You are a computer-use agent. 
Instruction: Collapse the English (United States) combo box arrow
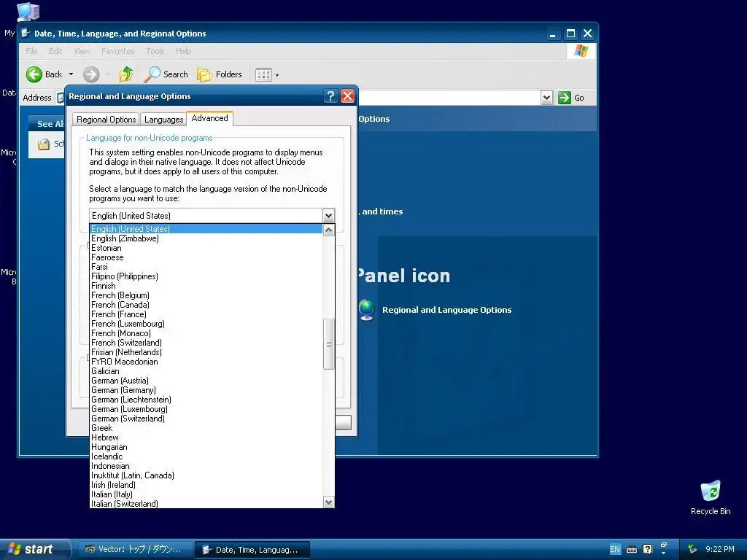pos(328,216)
